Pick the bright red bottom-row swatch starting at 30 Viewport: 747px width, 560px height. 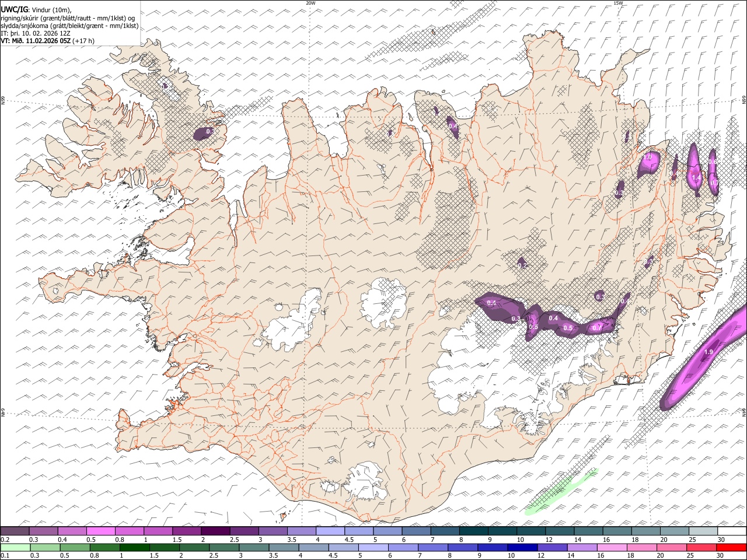[731, 548]
